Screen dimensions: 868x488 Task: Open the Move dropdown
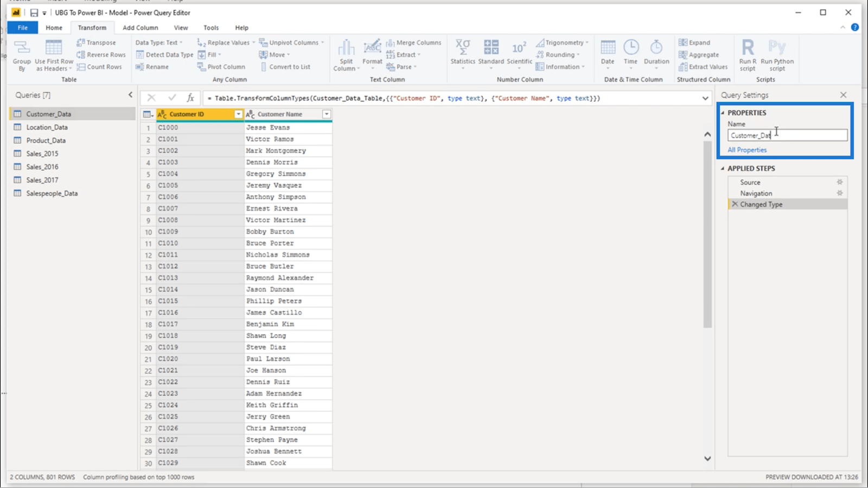point(275,55)
